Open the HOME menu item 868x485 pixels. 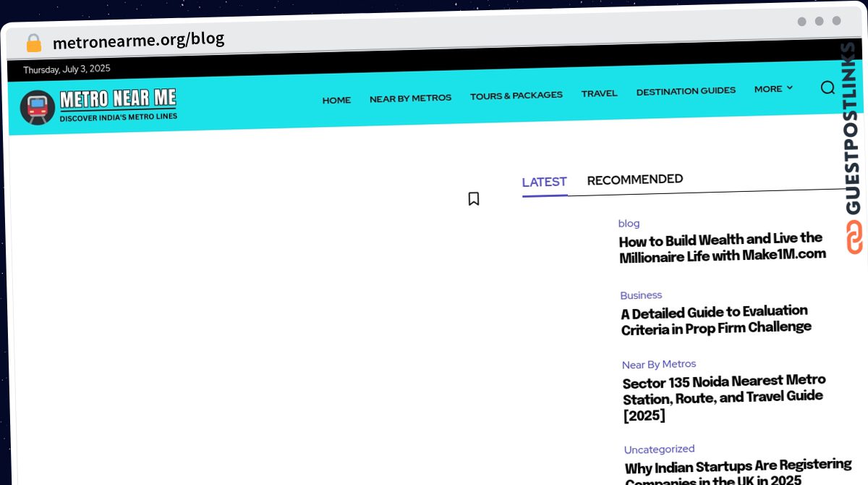click(336, 100)
